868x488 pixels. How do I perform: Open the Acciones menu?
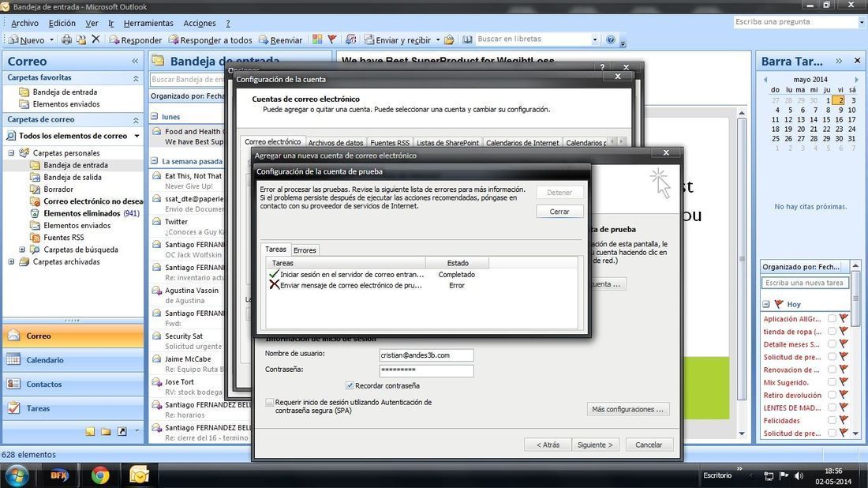(x=200, y=23)
